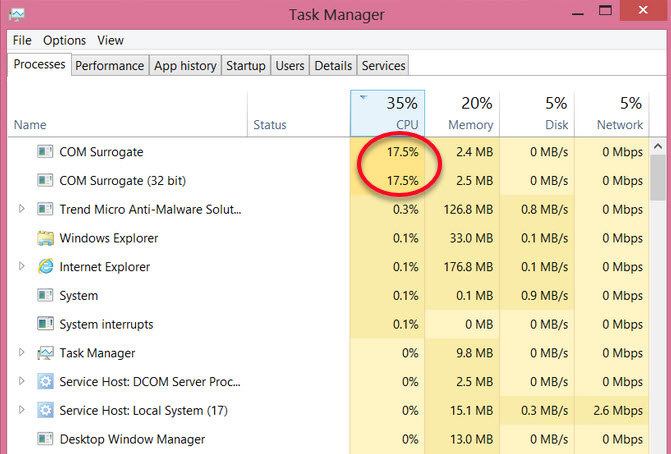
Task: Open the Options menu
Action: coord(64,40)
